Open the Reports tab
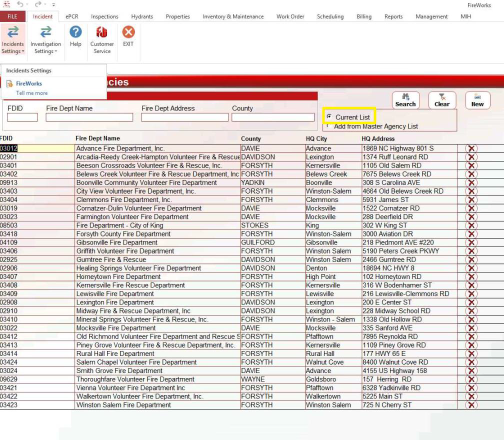 point(393,16)
